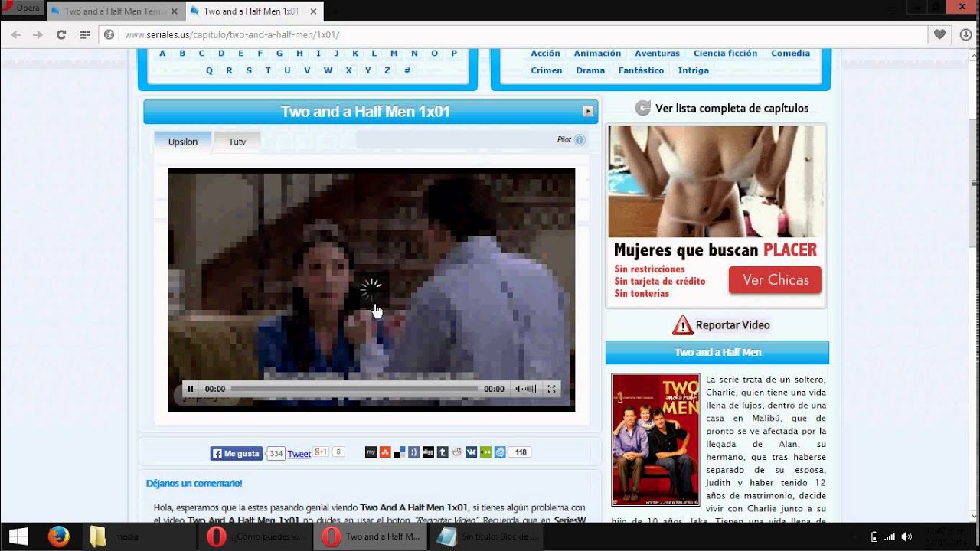
Task: Open the Ciencia ficción genre
Action: click(725, 54)
